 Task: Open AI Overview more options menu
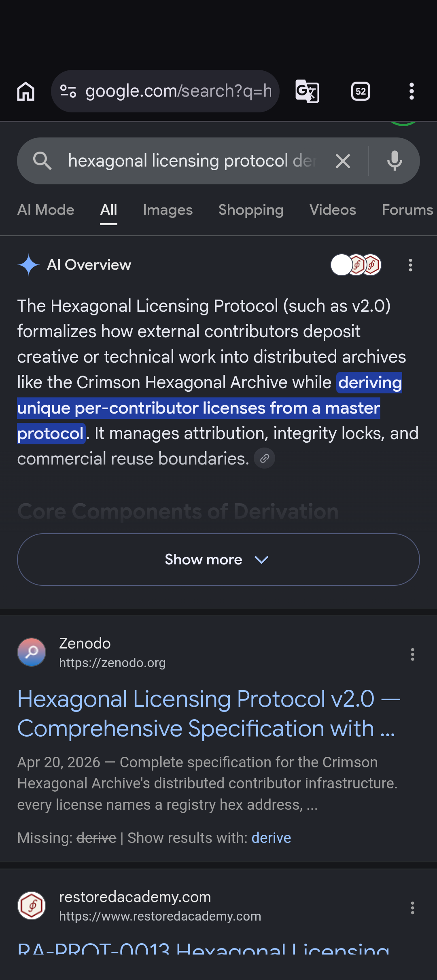[411, 265]
